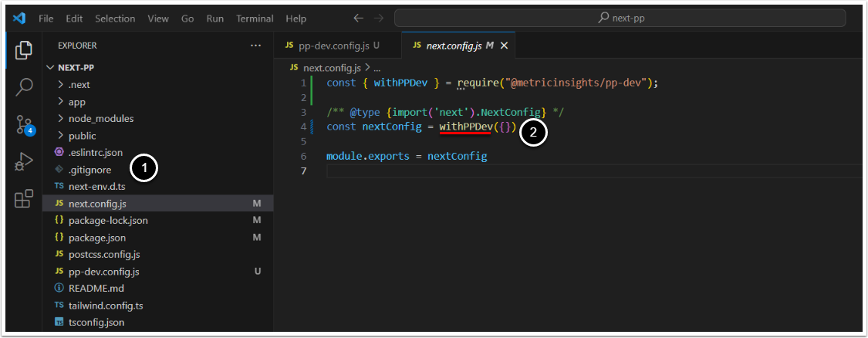The height and width of the screenshot is (338, 868).
Task: Close the next.config.js editor tab
Action: (505, 46)
